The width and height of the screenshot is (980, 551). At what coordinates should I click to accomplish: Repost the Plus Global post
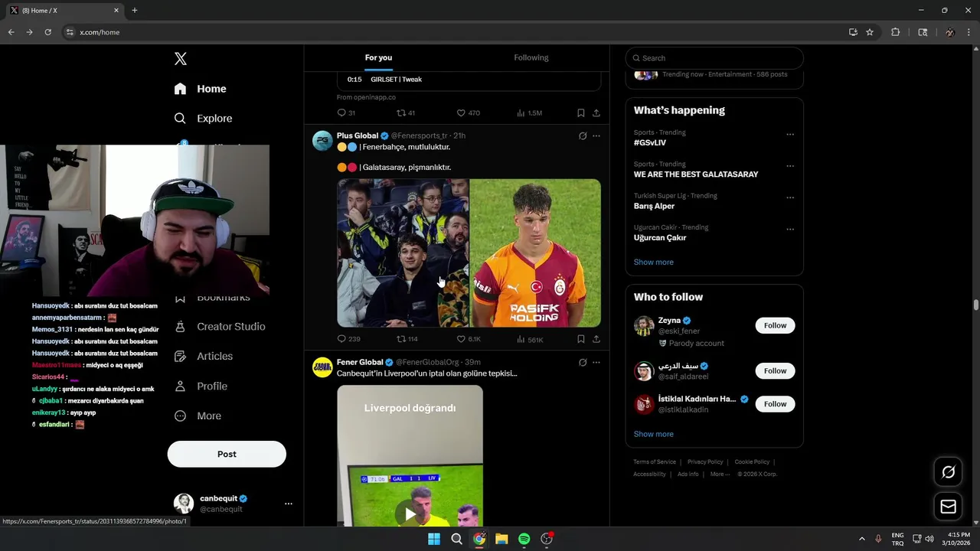(x=407, y=339)
